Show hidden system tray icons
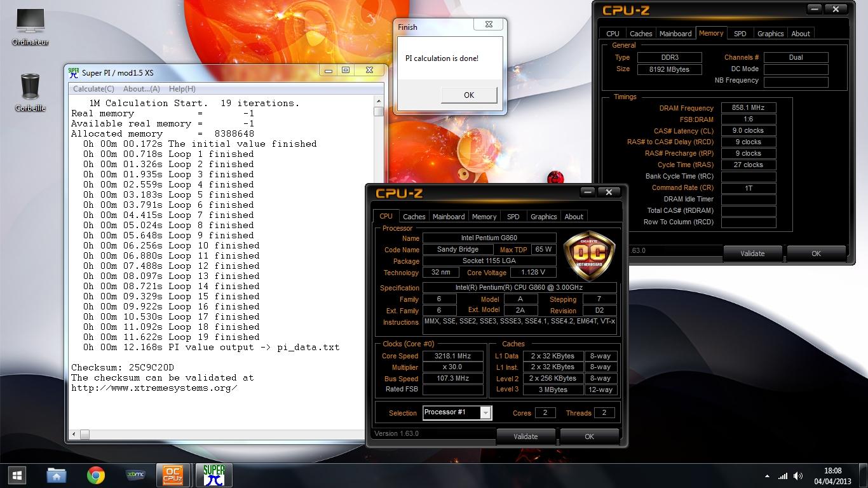868x488 pixels. pos(767,476)
